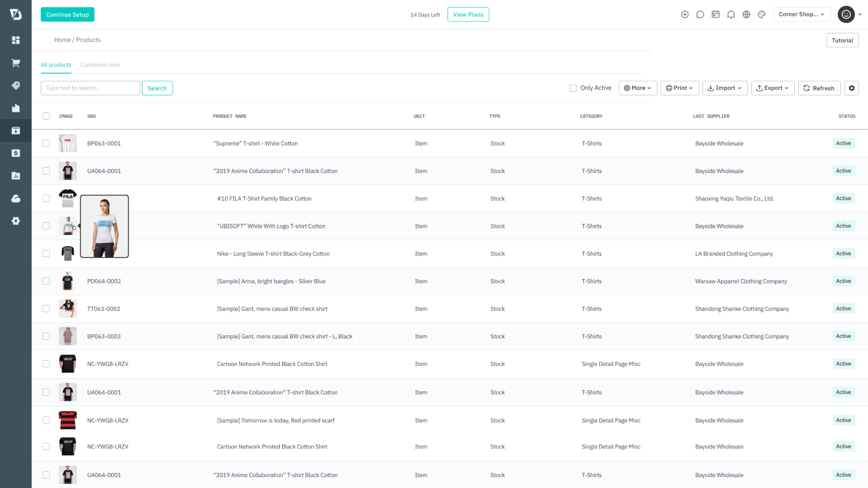Focus the product search text field
This screenshot has height=488, width=868.
(x=90, y=88)
